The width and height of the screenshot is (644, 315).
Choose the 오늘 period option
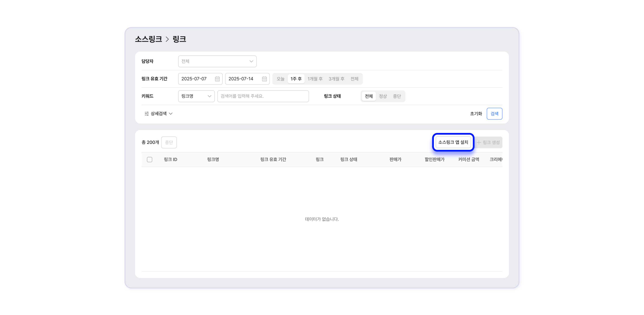280,79
